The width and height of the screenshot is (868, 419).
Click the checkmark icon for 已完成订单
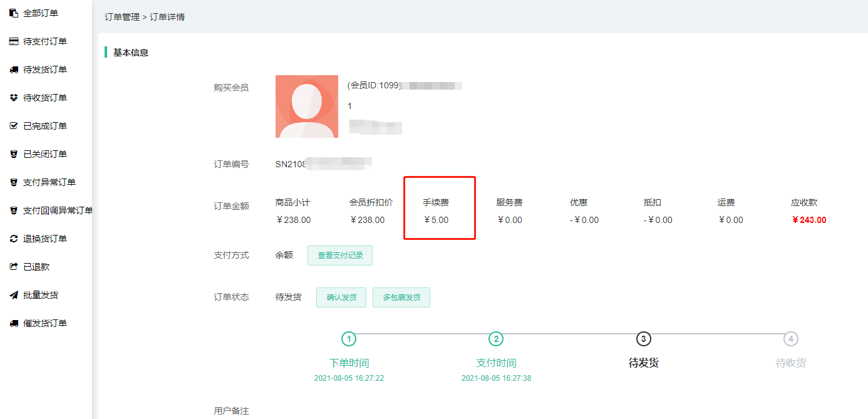(x=14, y=126)
